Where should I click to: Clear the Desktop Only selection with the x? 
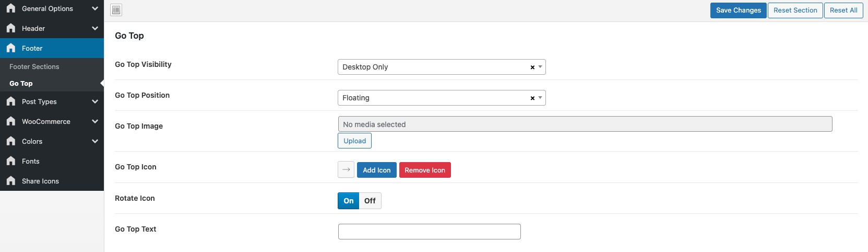click(532, 67)
